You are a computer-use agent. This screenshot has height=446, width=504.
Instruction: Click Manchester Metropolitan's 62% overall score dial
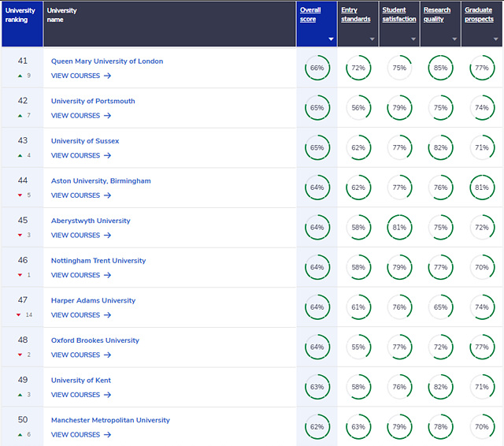click(x=317, y=427)
